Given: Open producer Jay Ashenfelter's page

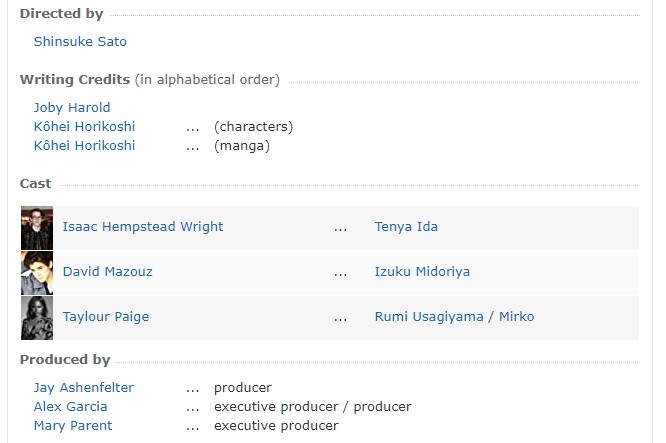Looking at the screenshot, I should [84, 388].
